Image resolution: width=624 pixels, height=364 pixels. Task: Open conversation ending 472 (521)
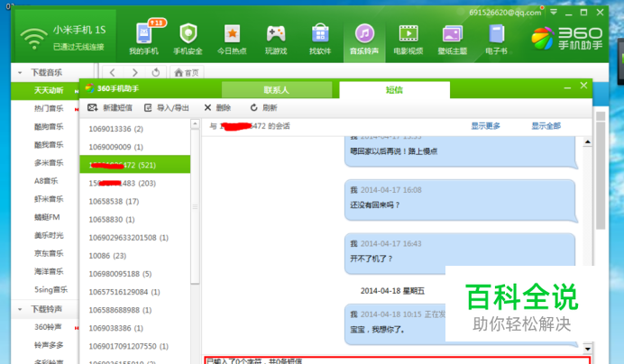coord(135,165)
